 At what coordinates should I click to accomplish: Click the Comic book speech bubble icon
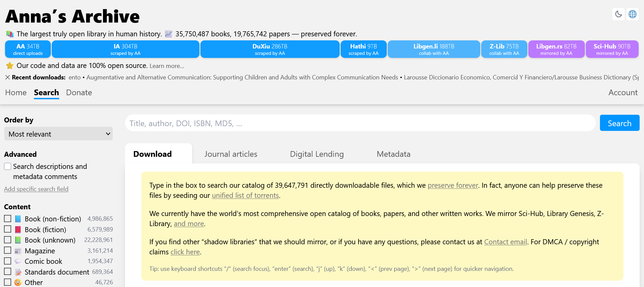click(x=18, y=261)
